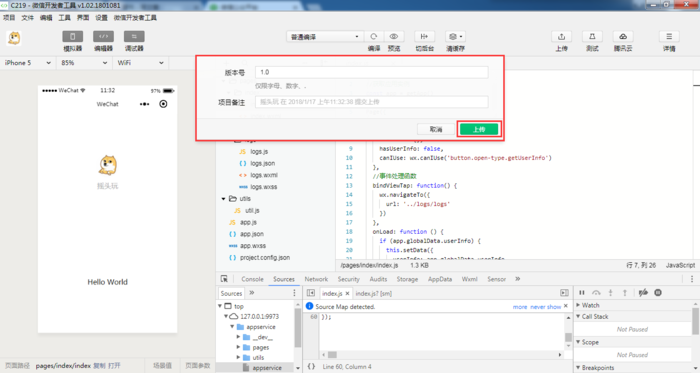Select the index.js? [sm] source tab
Image resolution: width=700 pixels, height=373 pixels.
click(x=374, y=293)
